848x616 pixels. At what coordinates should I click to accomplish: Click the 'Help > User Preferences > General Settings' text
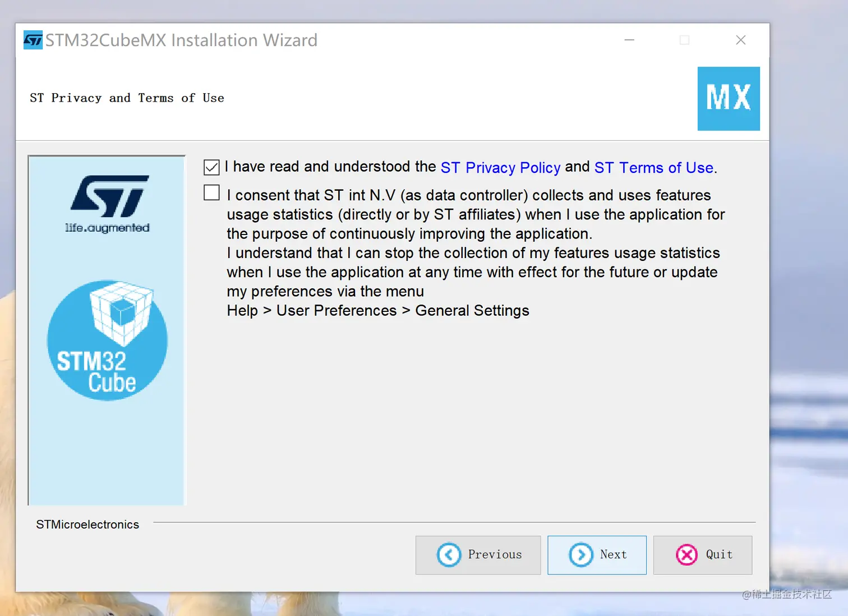tap(378, 311)
